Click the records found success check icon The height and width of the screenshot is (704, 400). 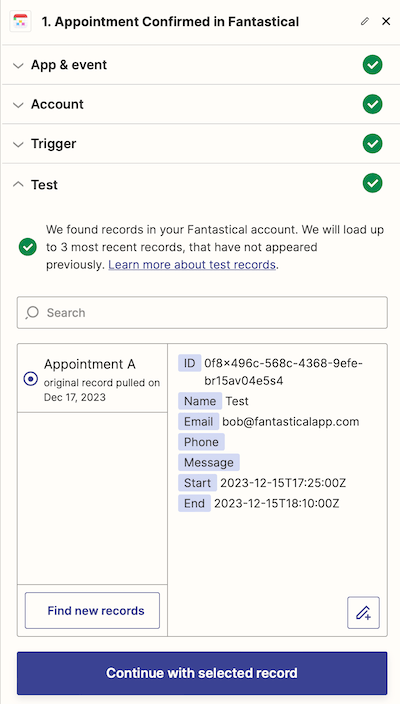[x=28, y=247]
